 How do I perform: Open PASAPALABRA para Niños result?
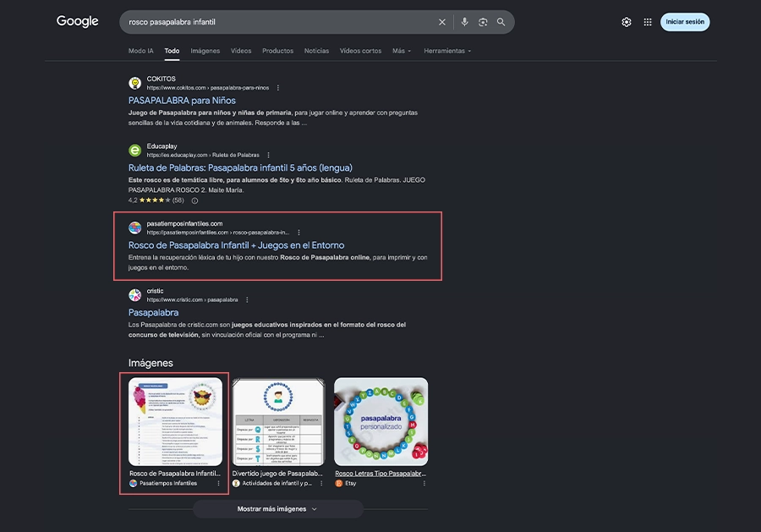tap(182, 101)
